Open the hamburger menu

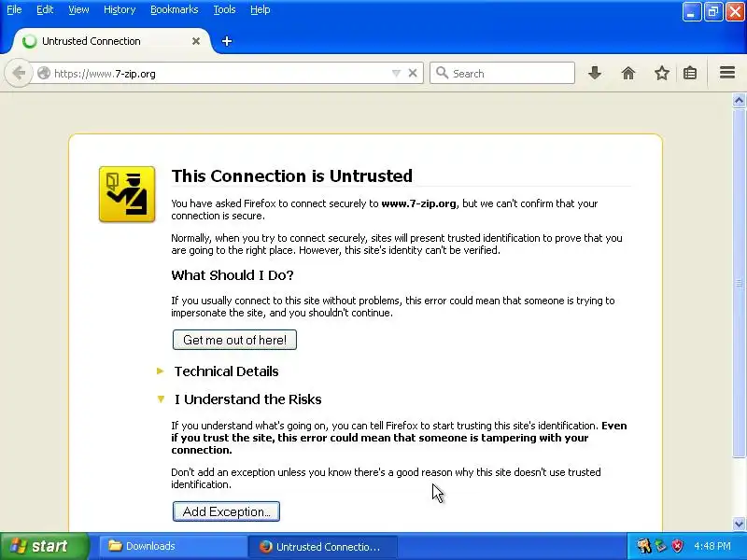tap(727, 73)
